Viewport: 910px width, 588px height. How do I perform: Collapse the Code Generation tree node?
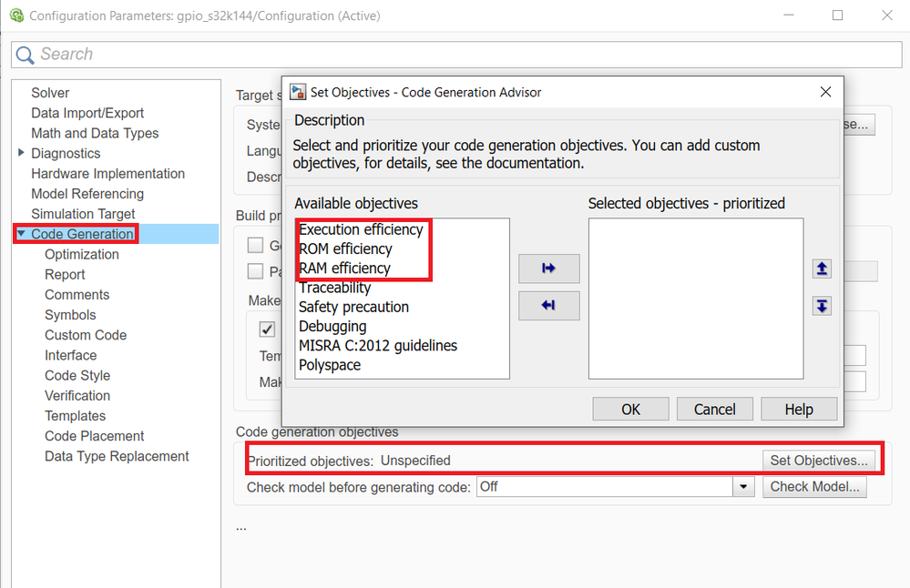click(x=22, y=233)
